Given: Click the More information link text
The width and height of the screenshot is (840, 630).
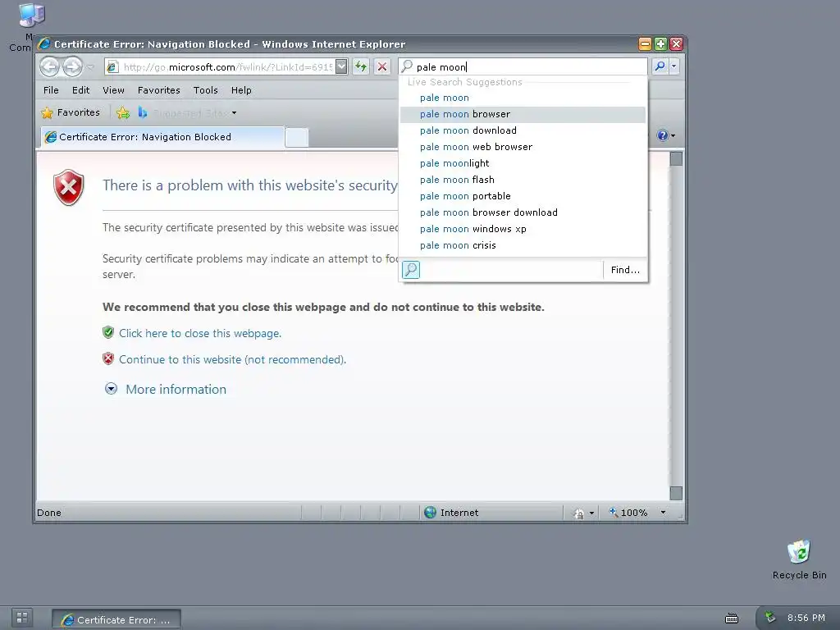Looking at the screenshot, I should pyautogui.click(x=176, y=390).
